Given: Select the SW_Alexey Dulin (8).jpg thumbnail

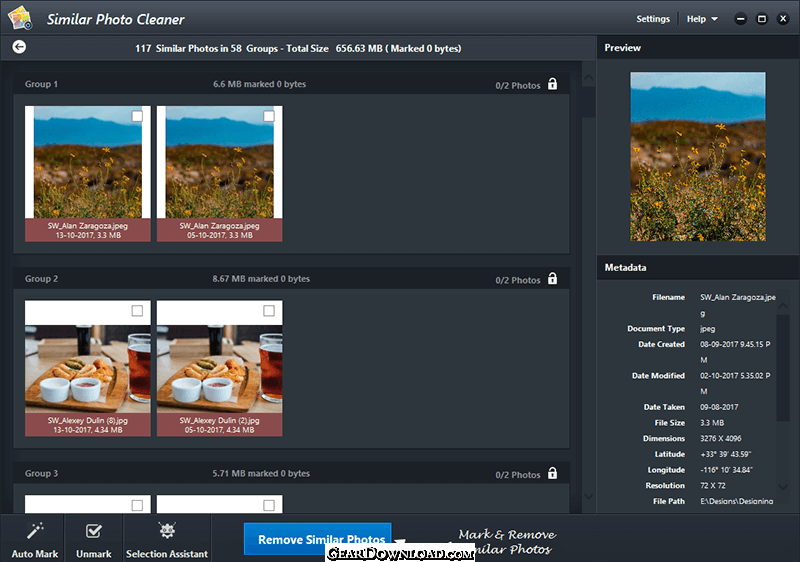Looking at the screenshot, I should (88, 368).
